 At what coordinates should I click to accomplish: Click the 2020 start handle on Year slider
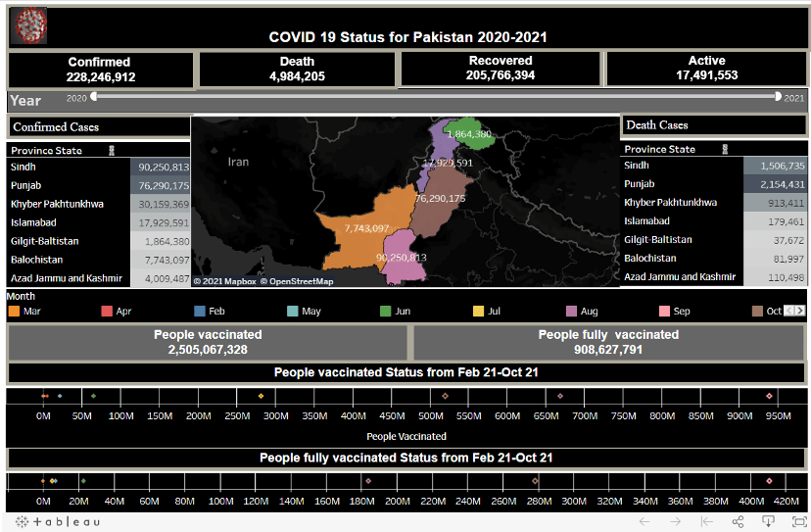[94, 96]
